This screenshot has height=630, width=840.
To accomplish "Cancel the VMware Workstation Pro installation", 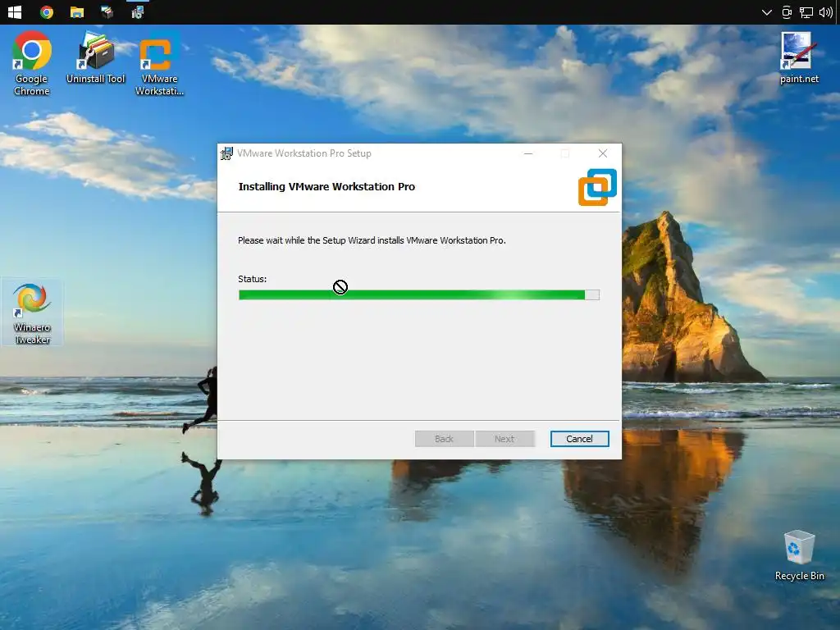I will click(580, 439).
